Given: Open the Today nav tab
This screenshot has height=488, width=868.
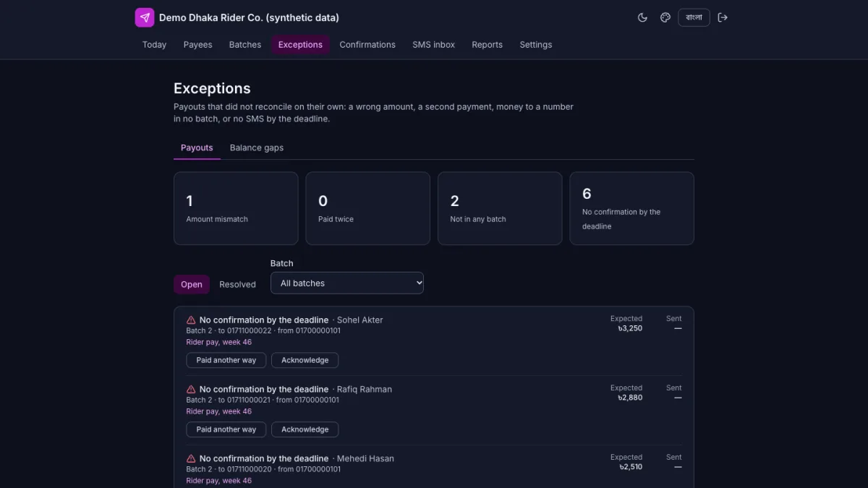Looking at the screenshot, I should tap(154, 45).
